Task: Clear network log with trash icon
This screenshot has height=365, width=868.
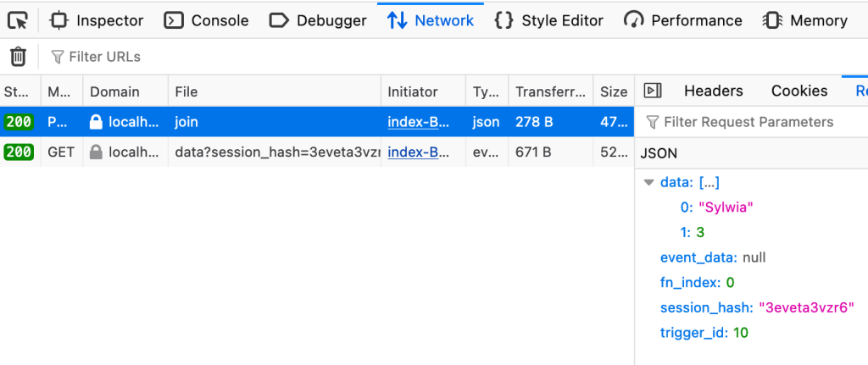Action: 18,57
